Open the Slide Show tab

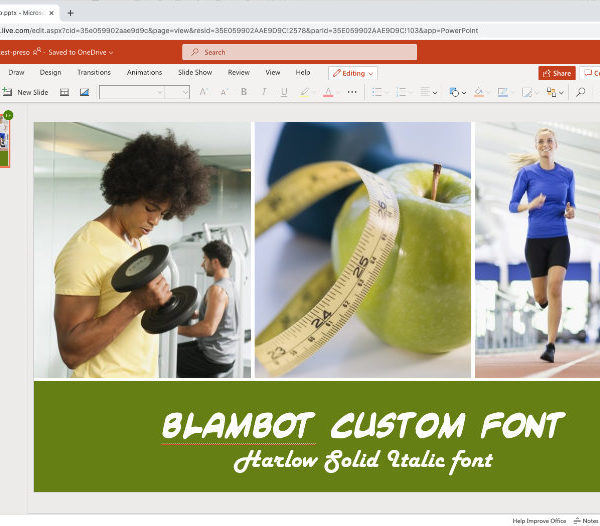click(x=195, y=72)
